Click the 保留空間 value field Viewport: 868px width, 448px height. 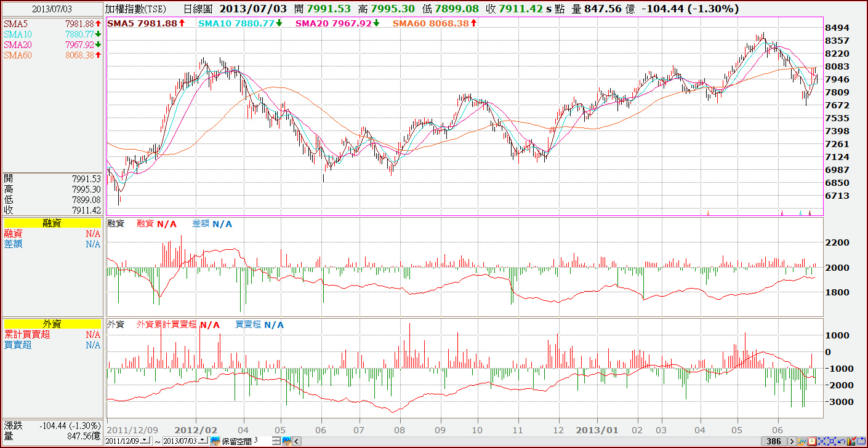(262, 441)
